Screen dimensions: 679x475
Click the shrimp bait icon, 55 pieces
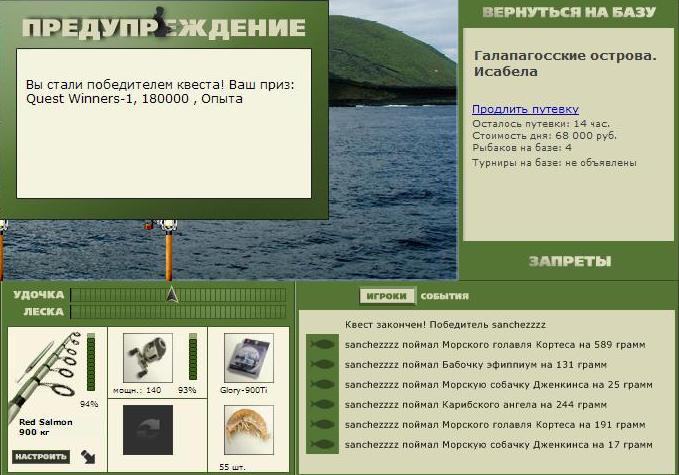pyautogui.click(x=249, y=430)
